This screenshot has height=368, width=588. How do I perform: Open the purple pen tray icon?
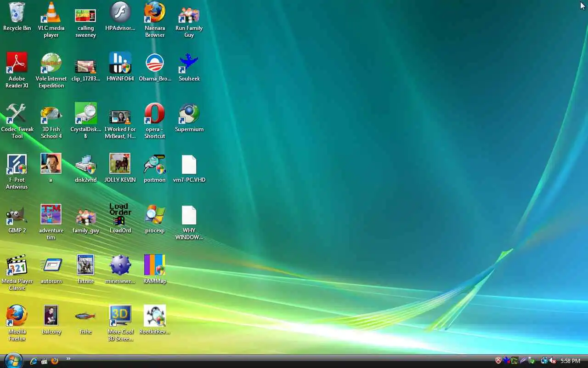523,361
